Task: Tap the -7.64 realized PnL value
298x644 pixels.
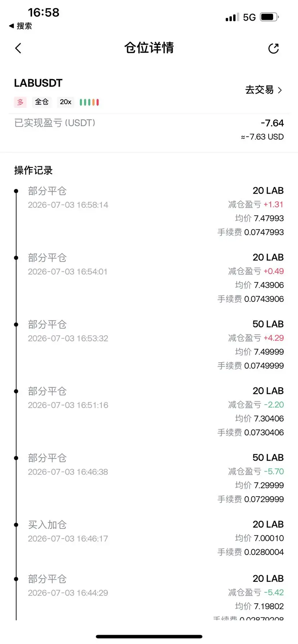Action: tap(272, 123)
